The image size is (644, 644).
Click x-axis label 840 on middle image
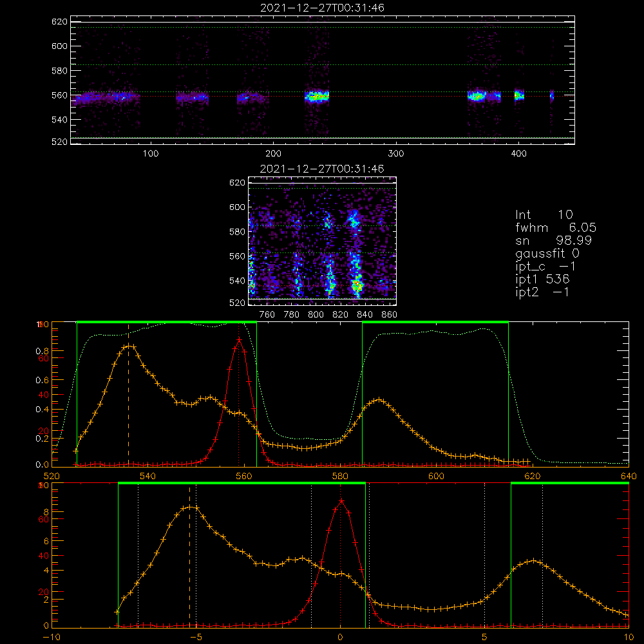click(x=365, y=315)
